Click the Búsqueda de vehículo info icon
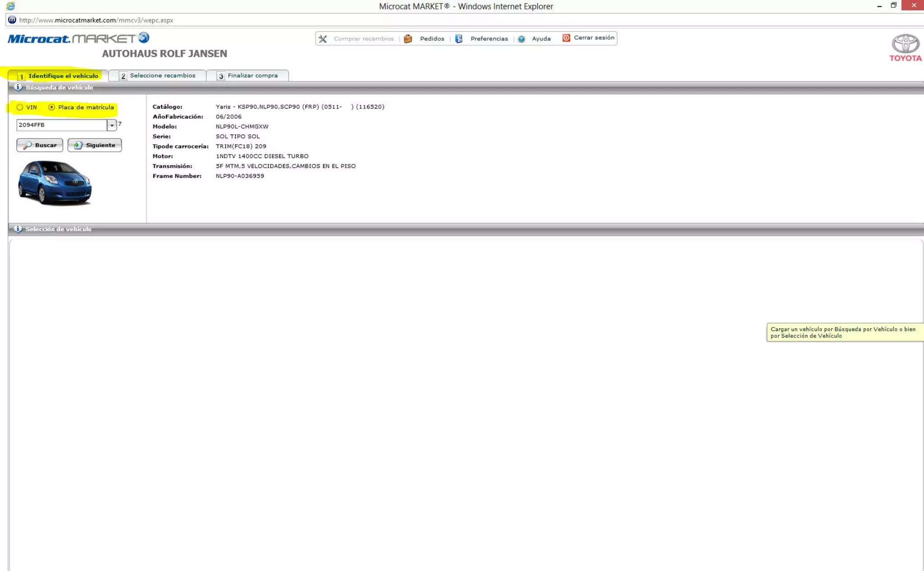Image resolution: width=924 pixels, height=571 pixels. point(18,87)
